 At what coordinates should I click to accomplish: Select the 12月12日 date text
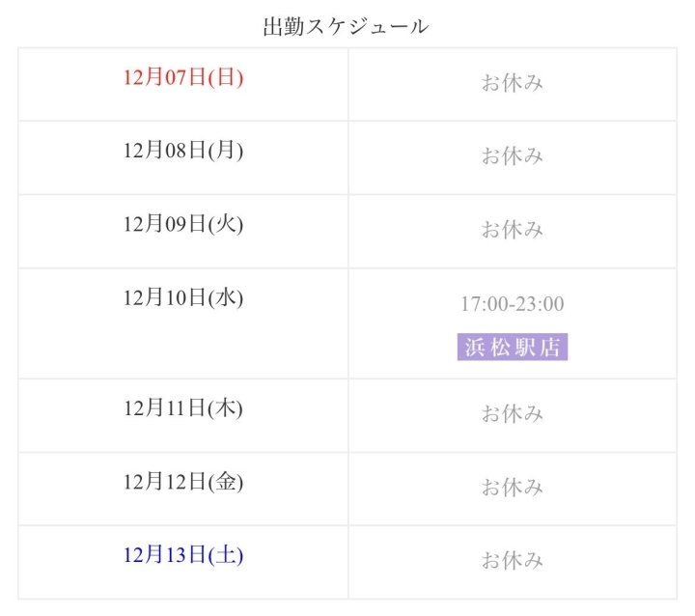[165, 481]
